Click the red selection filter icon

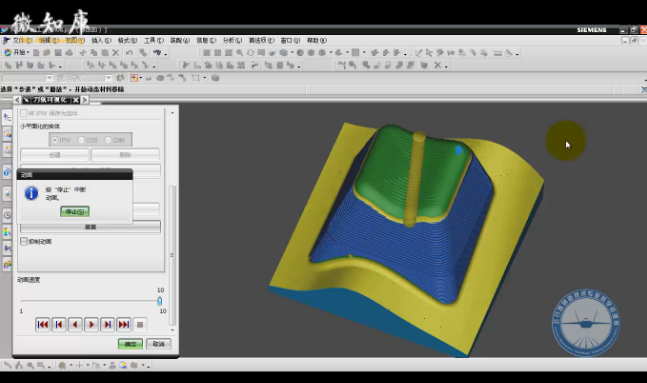tap(134, 78)
